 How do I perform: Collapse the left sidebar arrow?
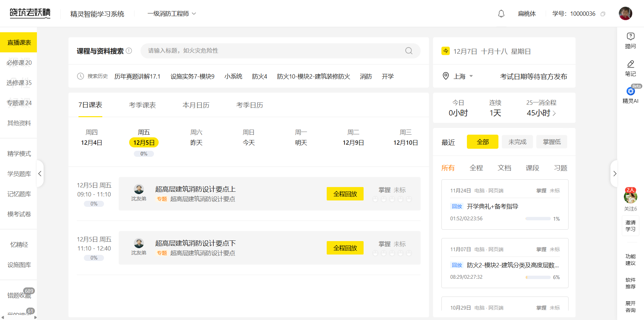tap(40, 174)
